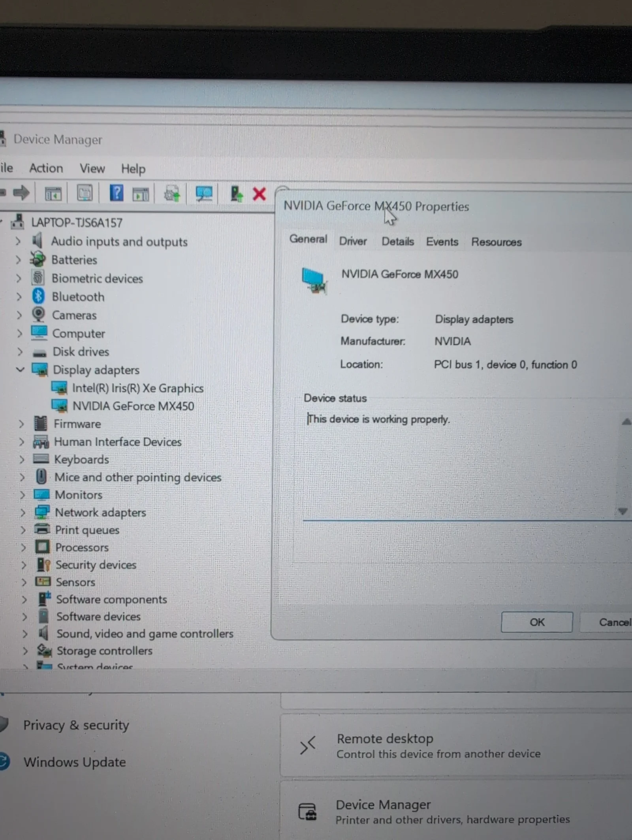Open the Help menu
632x840 pixels.
tap(133, 169)
